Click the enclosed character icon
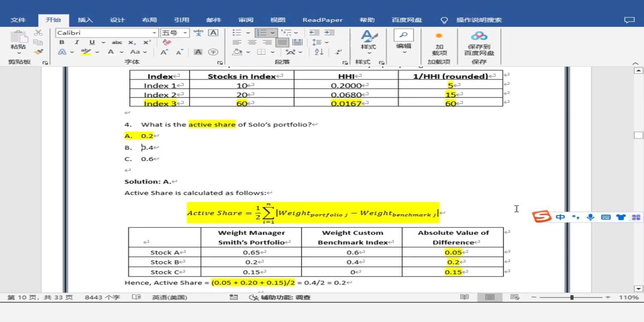 (x=213, y=52)
